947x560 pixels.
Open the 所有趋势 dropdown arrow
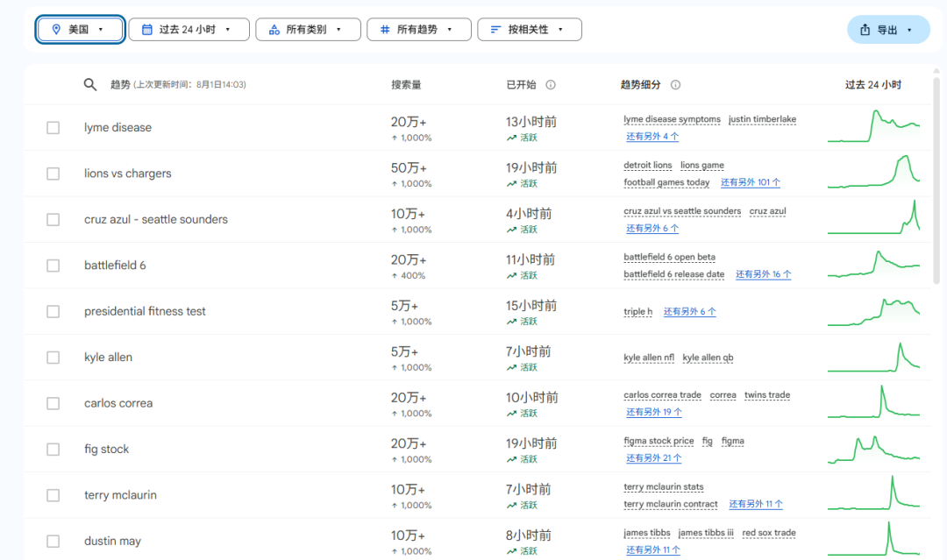click(x=450, y=29)
